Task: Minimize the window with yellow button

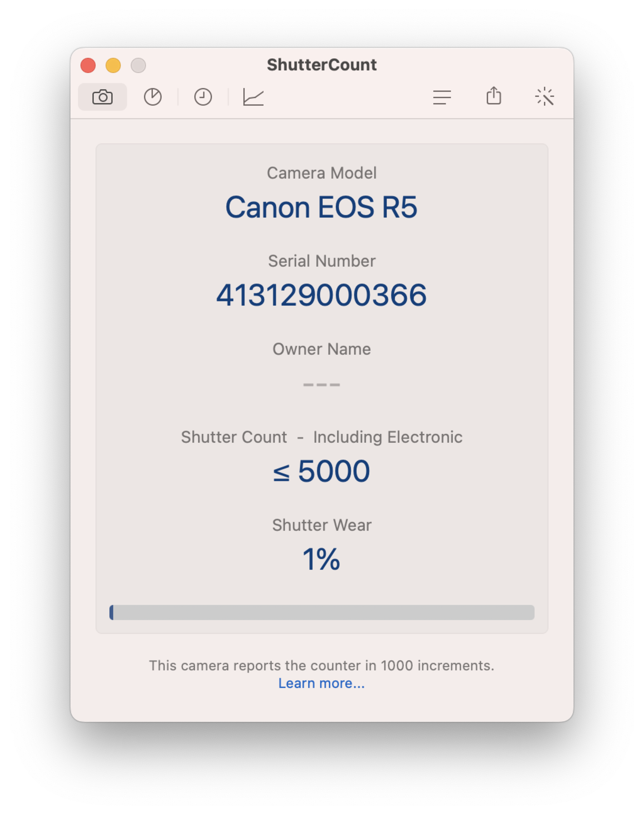Action: point(113,65)
